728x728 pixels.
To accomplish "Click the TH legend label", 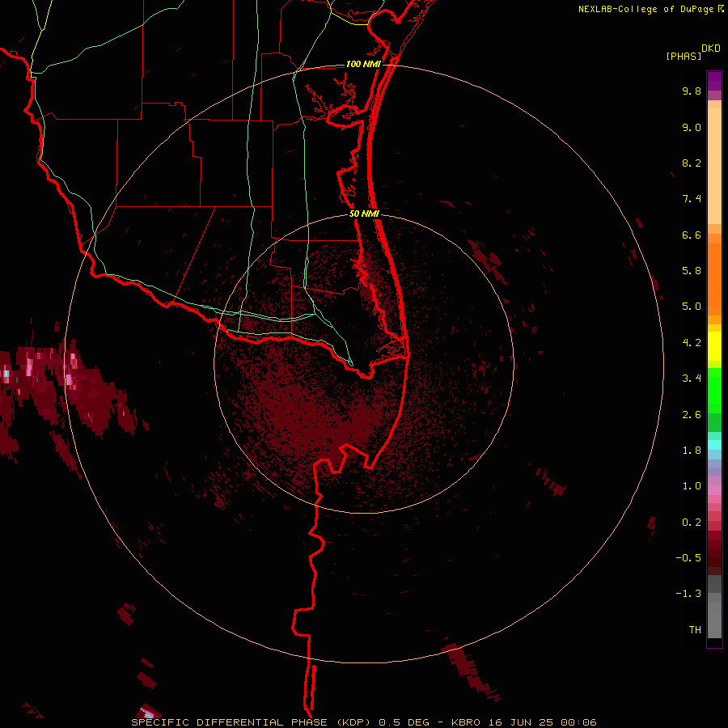I will point(695,630).
